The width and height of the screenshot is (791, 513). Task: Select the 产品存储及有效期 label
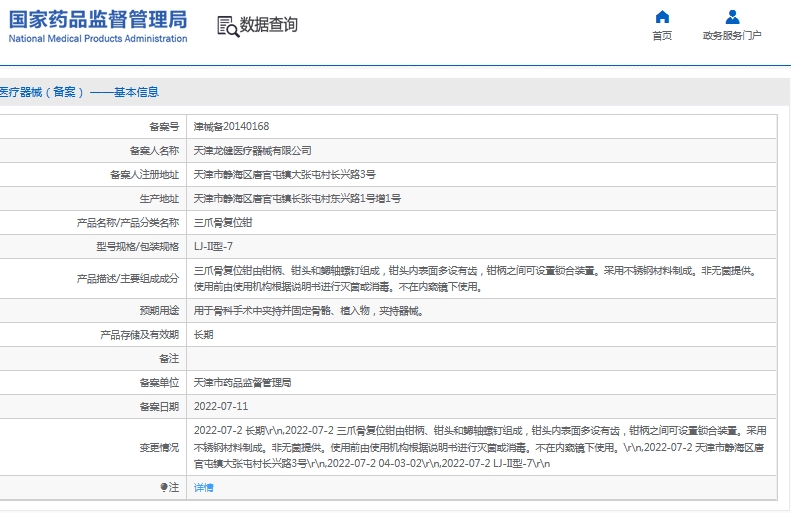(x=140, y=334)
